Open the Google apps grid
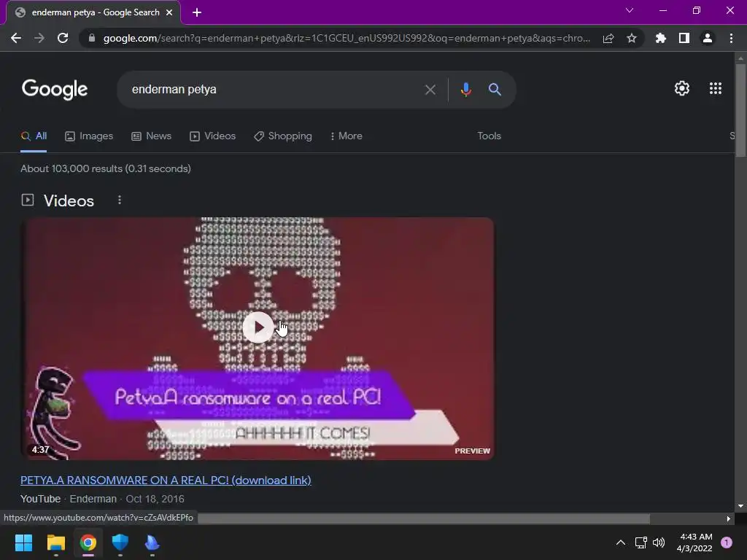 (x=715, y=88)
